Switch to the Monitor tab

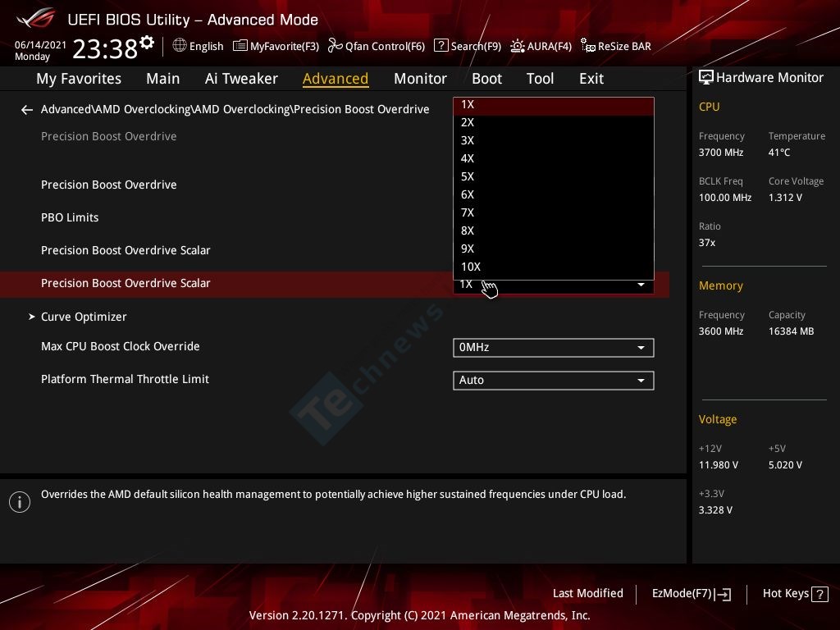point(420,79)
